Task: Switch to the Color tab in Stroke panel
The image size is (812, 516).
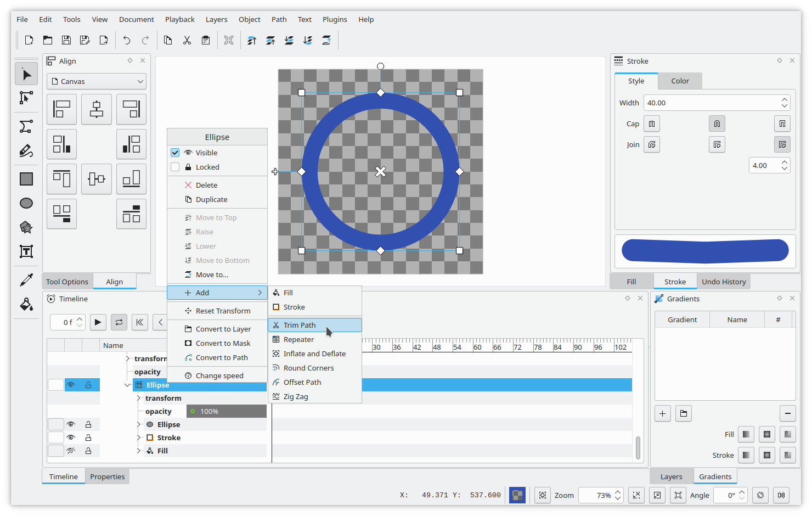Action: (x=680, y=81)
